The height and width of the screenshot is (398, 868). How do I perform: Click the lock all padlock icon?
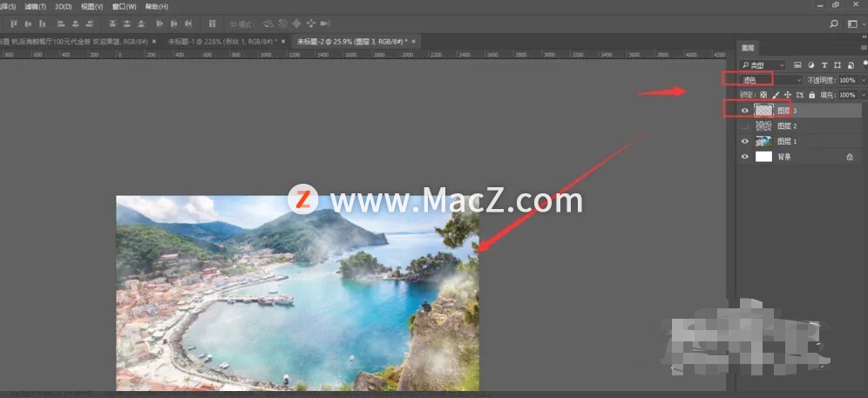[x=812, y=95]
